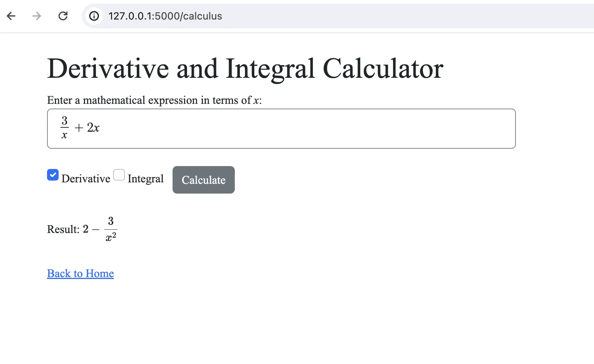Enable the Integral checkbox
The image size is (594, 364).
click(119, 175)
